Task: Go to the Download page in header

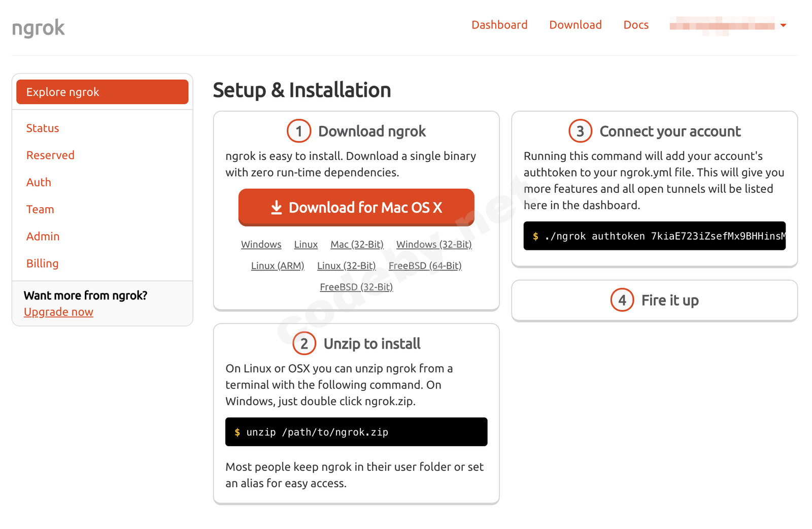Action: coord(576,25)
